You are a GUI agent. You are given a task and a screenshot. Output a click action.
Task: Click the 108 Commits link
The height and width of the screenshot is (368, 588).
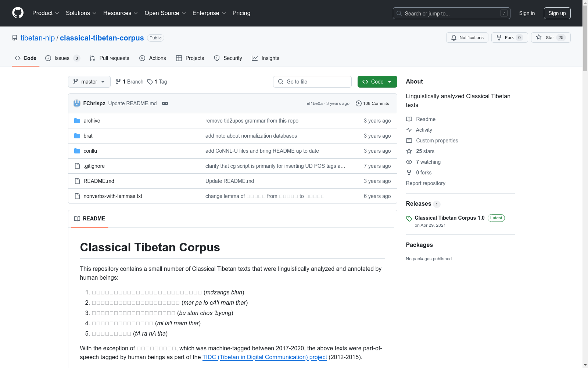[x=372, y=103]
